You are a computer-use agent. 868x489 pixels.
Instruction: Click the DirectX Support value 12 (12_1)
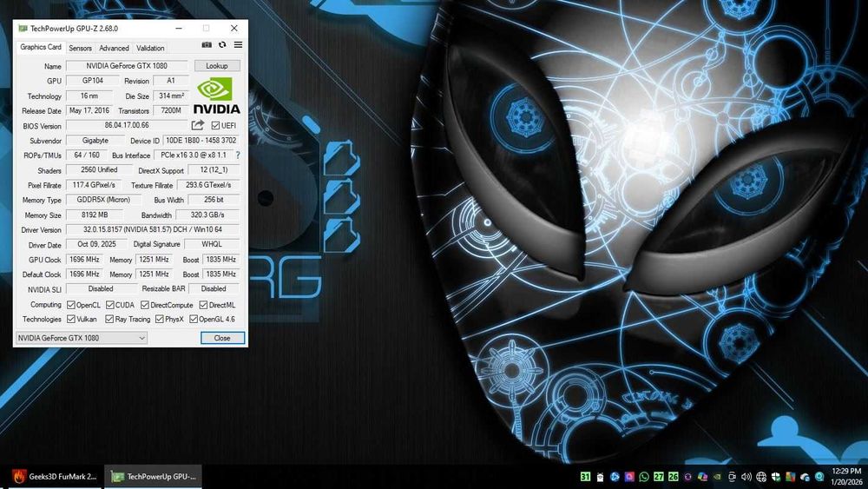click(214, 170)
